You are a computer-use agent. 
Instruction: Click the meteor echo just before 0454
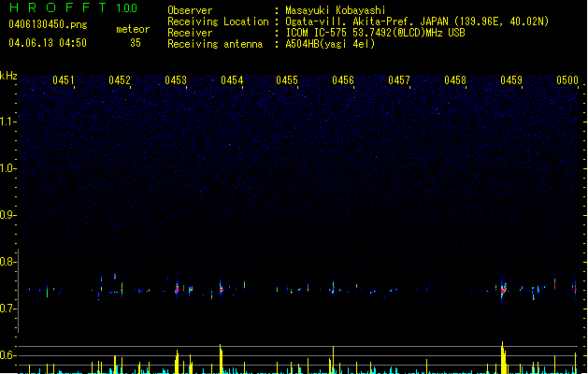pos(221,288)
